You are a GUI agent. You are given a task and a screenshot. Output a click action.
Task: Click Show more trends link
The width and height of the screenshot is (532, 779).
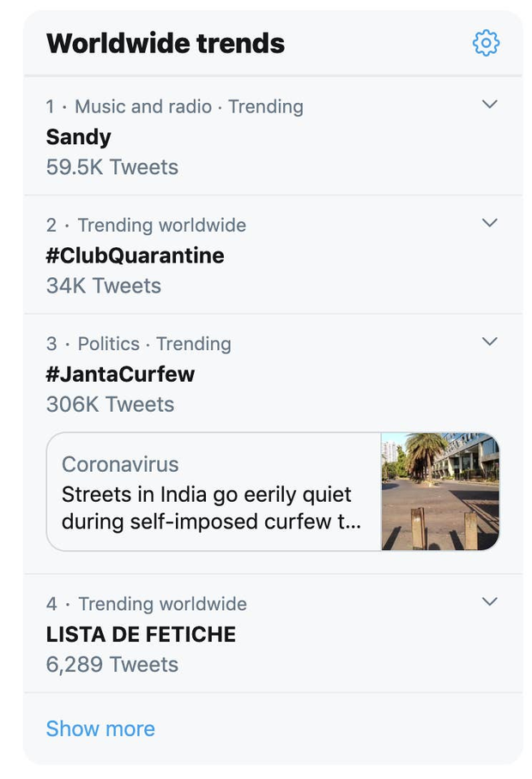pyautogui.click(x=100, y=728)
